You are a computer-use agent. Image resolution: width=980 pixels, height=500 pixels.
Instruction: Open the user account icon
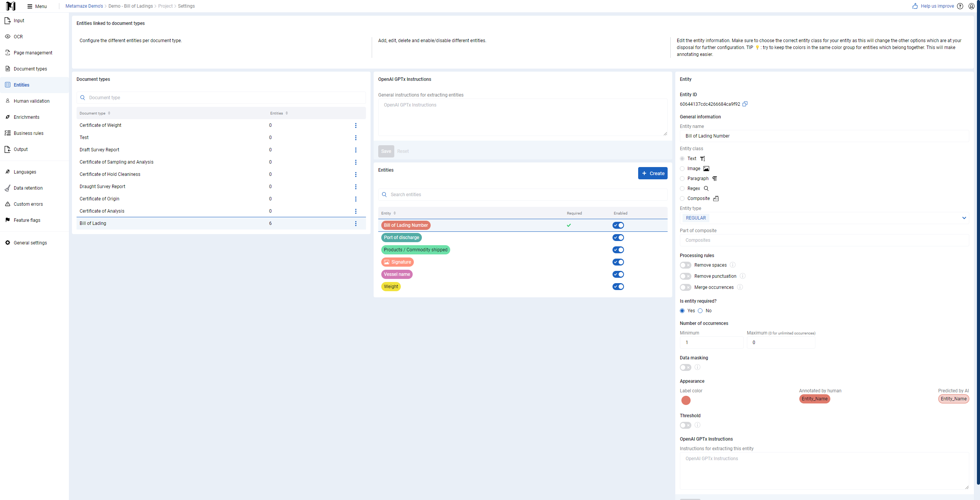click(x=972, y=6)
